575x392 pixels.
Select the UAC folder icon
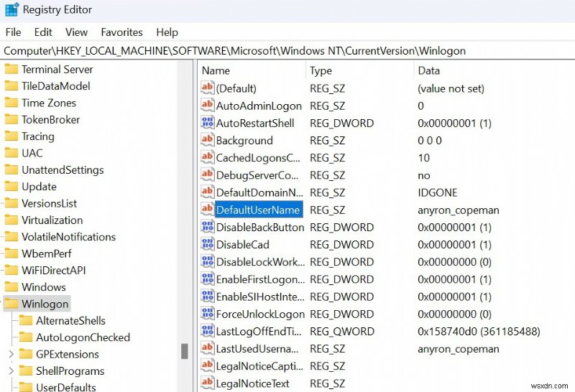(11, 153)
